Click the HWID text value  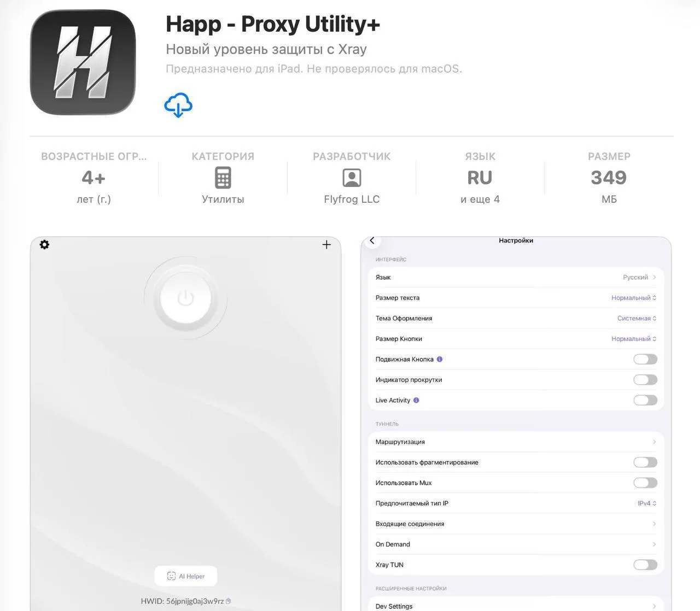point(182,601)
